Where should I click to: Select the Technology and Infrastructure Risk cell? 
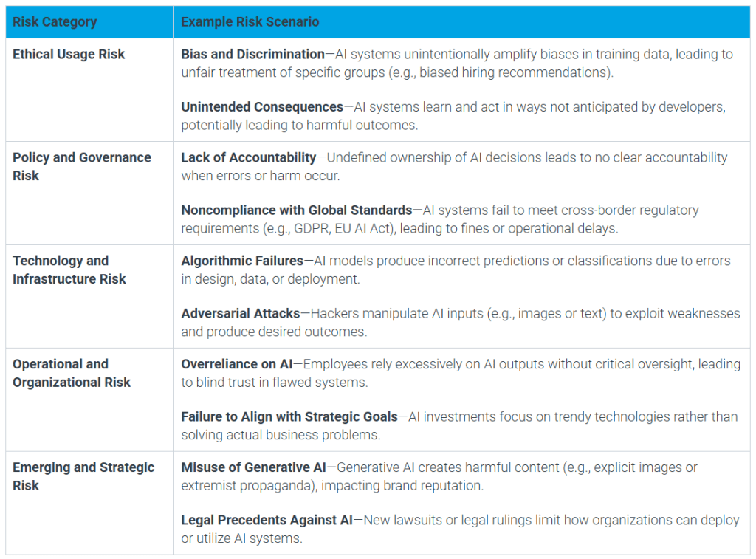[x=69, y=270]
